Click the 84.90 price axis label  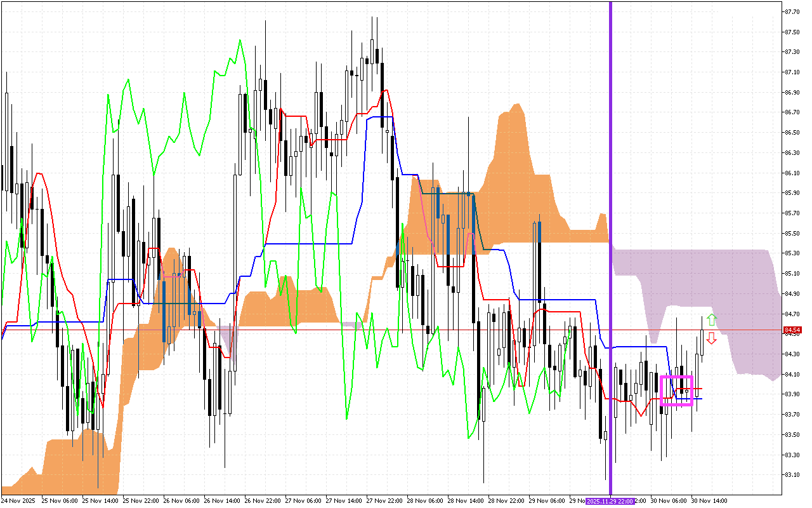point(792,293)
